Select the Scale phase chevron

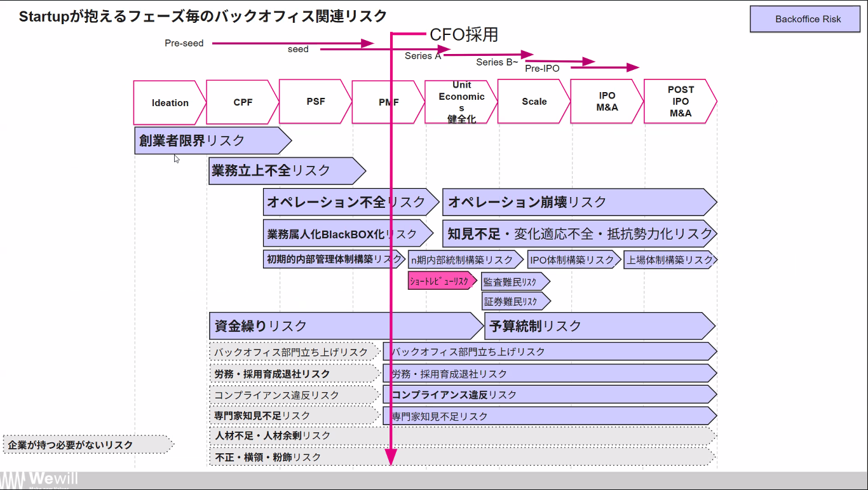[534, 102]
